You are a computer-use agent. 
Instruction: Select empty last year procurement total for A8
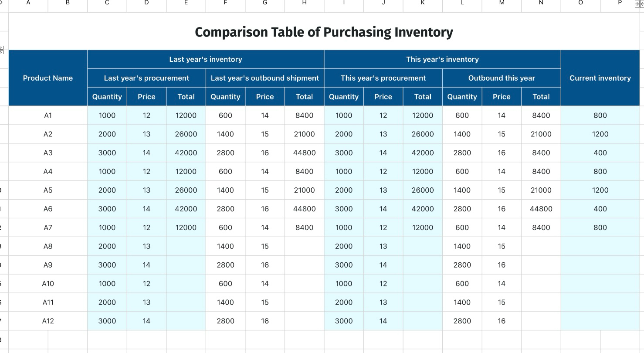click(x=186, y=246)
